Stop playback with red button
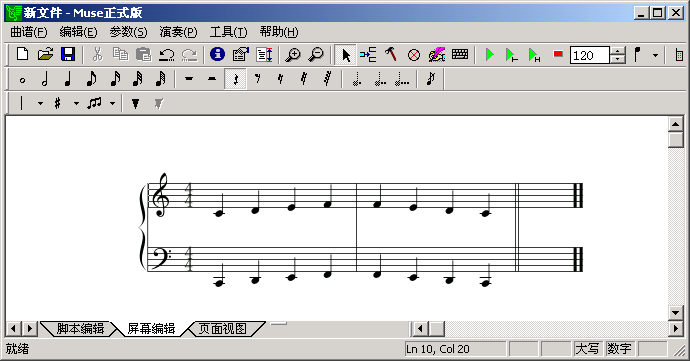Viewport: 690px width, 361px height. click(x=558, y=54)
